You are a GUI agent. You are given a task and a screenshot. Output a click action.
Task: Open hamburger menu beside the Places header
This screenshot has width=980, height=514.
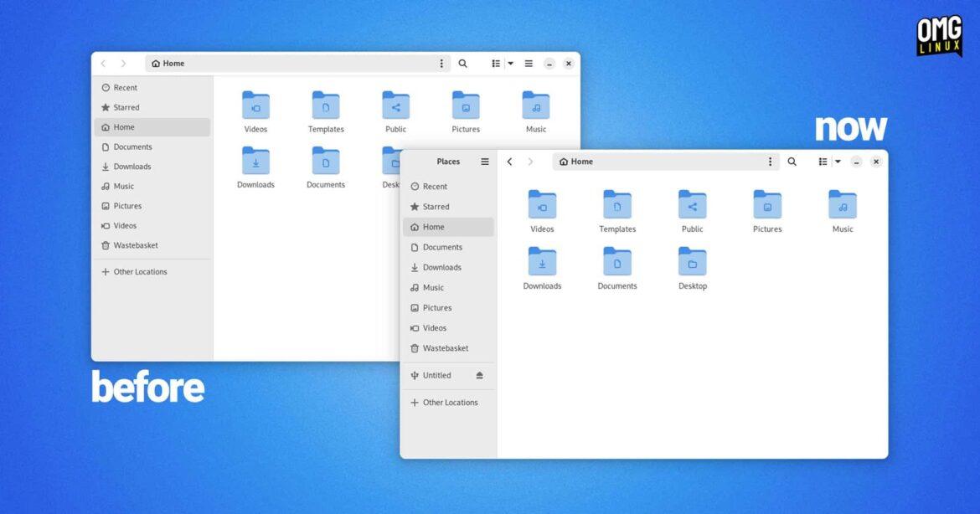pyautogui.click(x=484, y=162)
